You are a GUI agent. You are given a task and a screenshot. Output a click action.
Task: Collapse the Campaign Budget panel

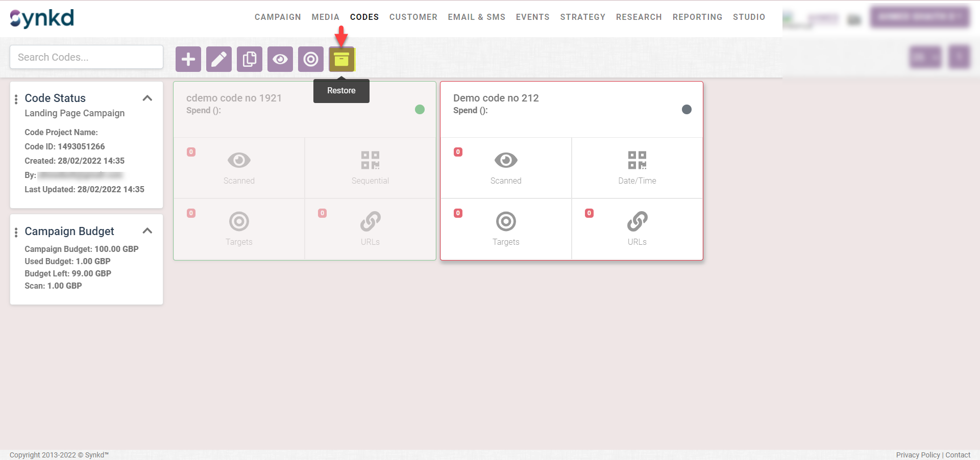[x=148, y=231]
